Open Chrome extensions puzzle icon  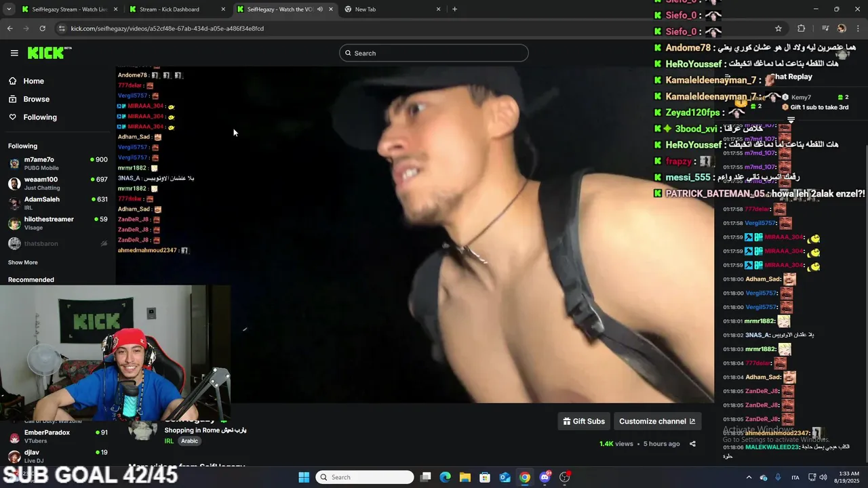click(801, 28)
